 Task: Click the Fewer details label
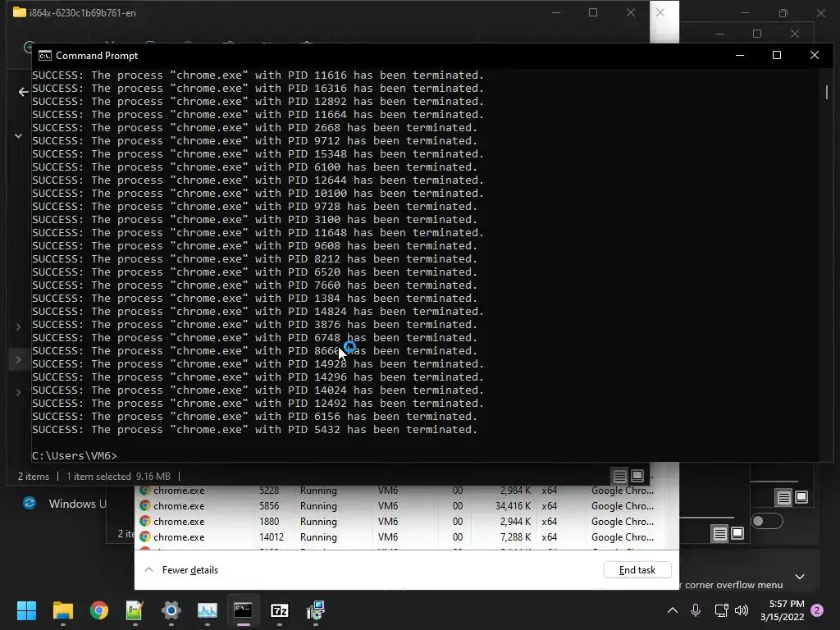pyautogui.click(x=190, y=570)
